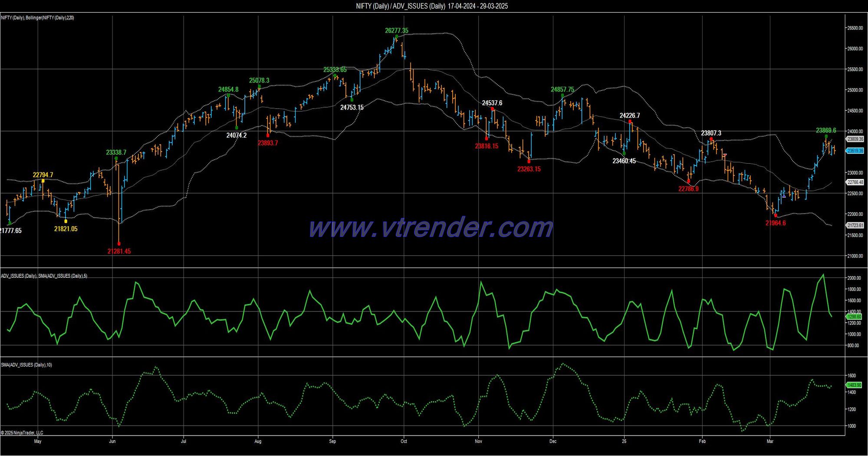Click the 22794.7 yellow high label
The width and height of the screenshot is (868, 456).
point(43,175)
